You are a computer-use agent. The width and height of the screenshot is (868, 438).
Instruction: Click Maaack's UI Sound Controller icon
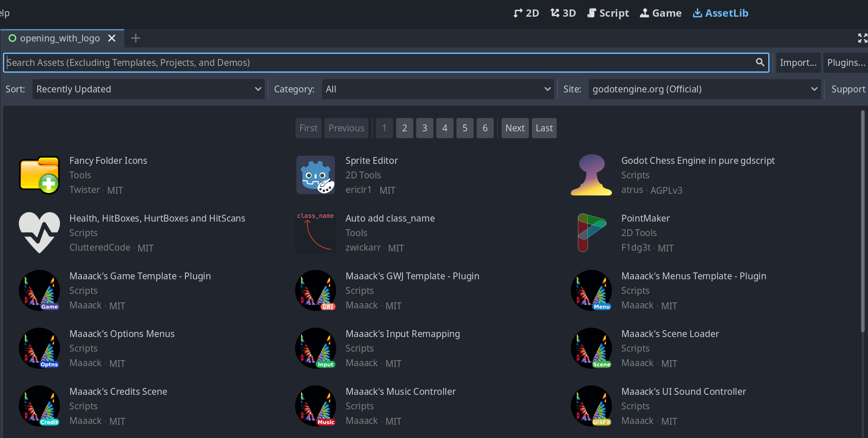(x=591, y=406)
